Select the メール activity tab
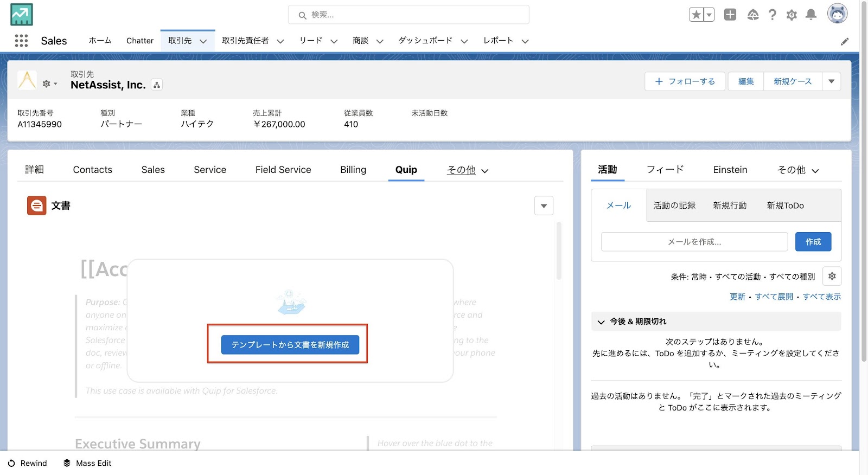This screenshot has height=475, width=868. tap(619, 206)
